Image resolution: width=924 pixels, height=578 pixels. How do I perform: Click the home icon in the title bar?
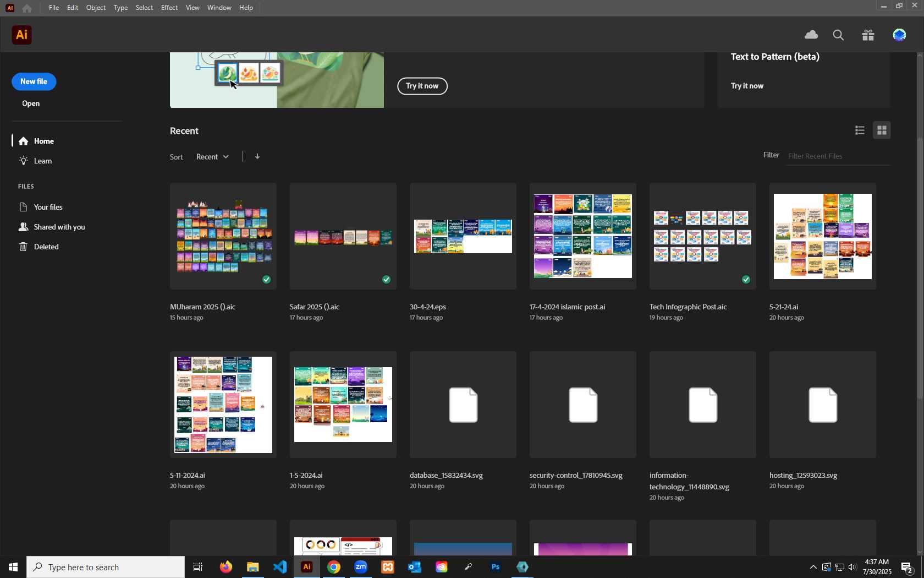click(x=27, y=8)
